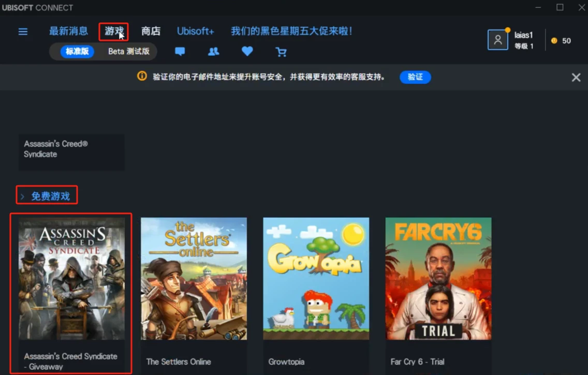Open the shopping cart icon
The width and height of the screenshot is (588, 375).
(x=281, y=52)
